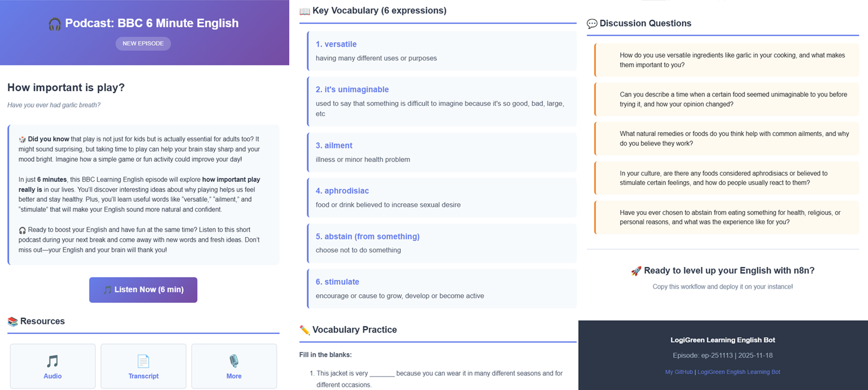868x390 pixels.
Task: Click the 'stimulate' vocabulary term
Action: pyautogui.click(x=337, y=282)
